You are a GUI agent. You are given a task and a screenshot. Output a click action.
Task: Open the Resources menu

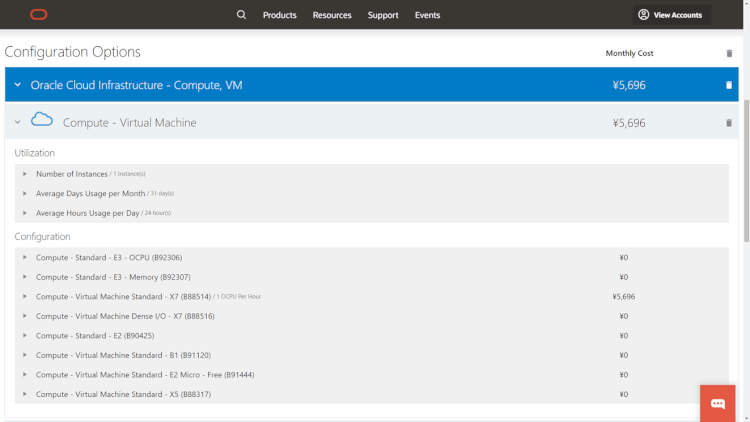[332, 15]
